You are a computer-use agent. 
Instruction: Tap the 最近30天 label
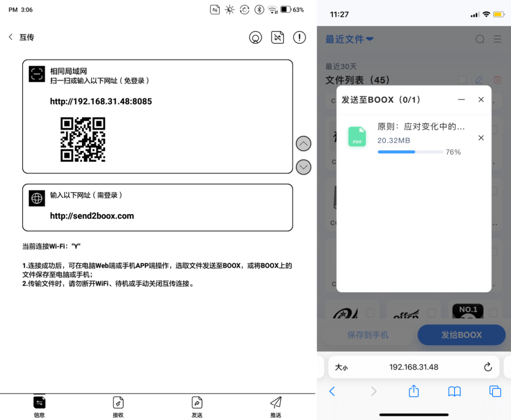[341, 67]
